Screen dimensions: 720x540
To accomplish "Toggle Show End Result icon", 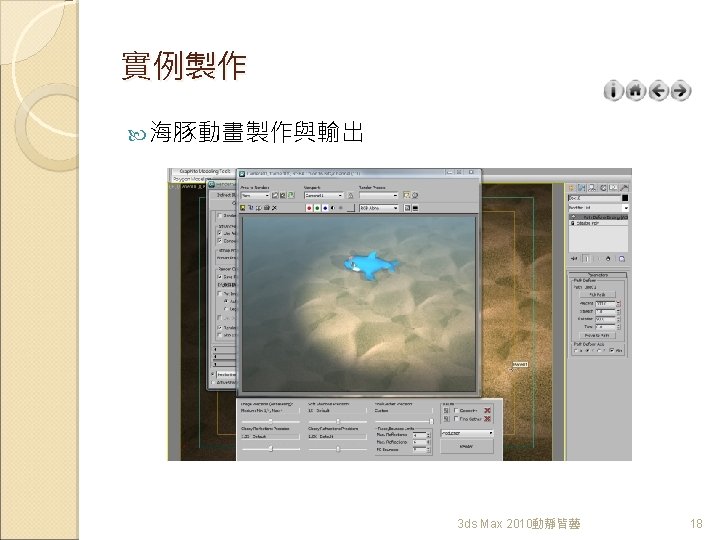I will click(586, 259).
